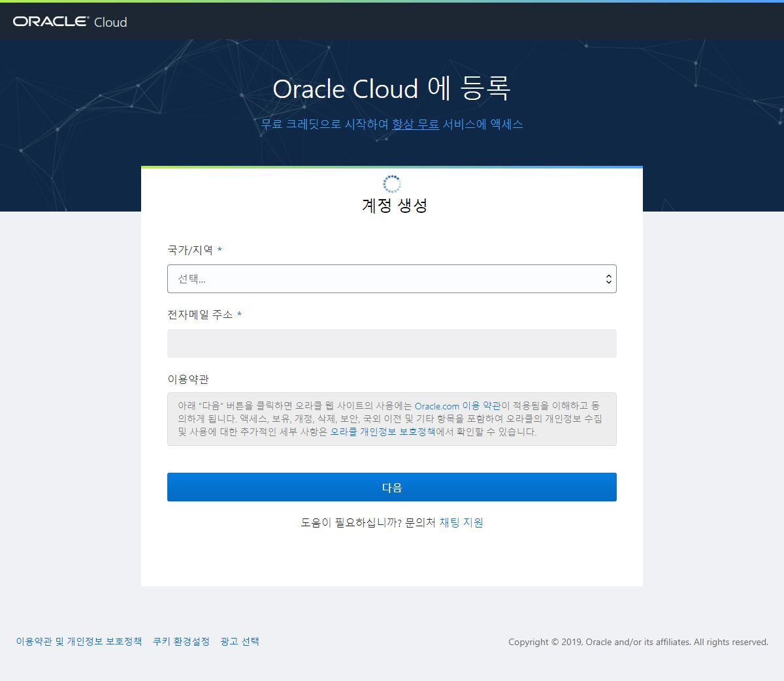
Task: Click the blue 다음 button
Action: pos(392,487)
